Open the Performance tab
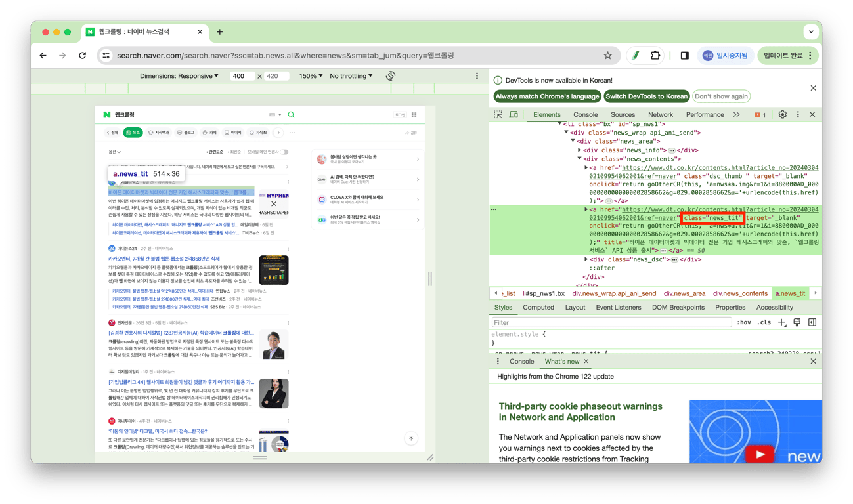The image size is (853, 504). click(x=705, y=115)
